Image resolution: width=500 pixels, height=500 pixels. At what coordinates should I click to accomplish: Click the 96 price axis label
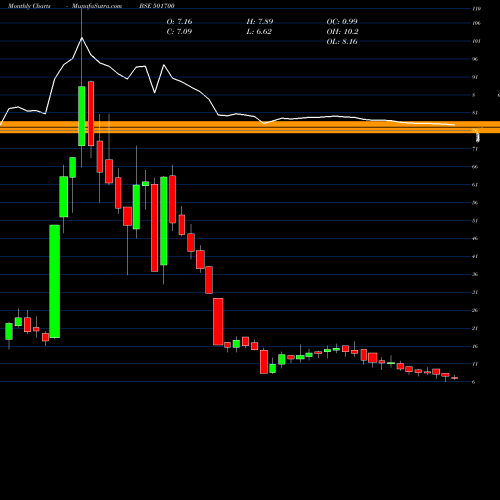475,59
